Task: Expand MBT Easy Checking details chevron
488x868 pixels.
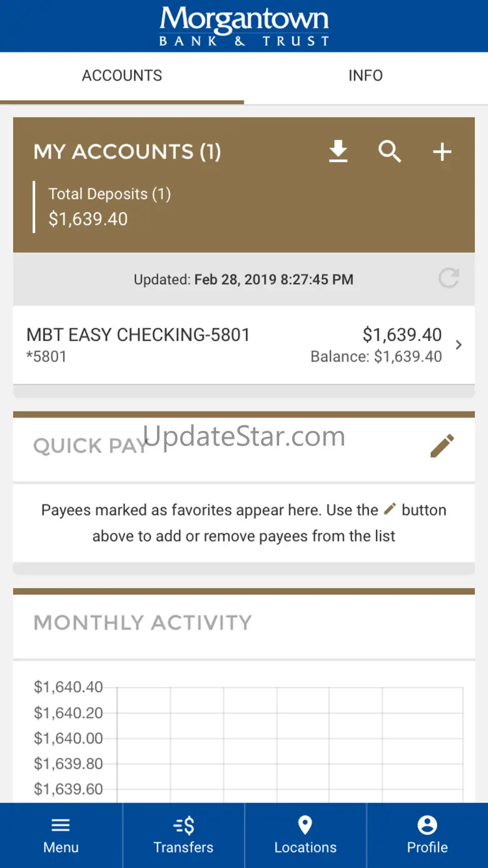Action: point(459,345)
